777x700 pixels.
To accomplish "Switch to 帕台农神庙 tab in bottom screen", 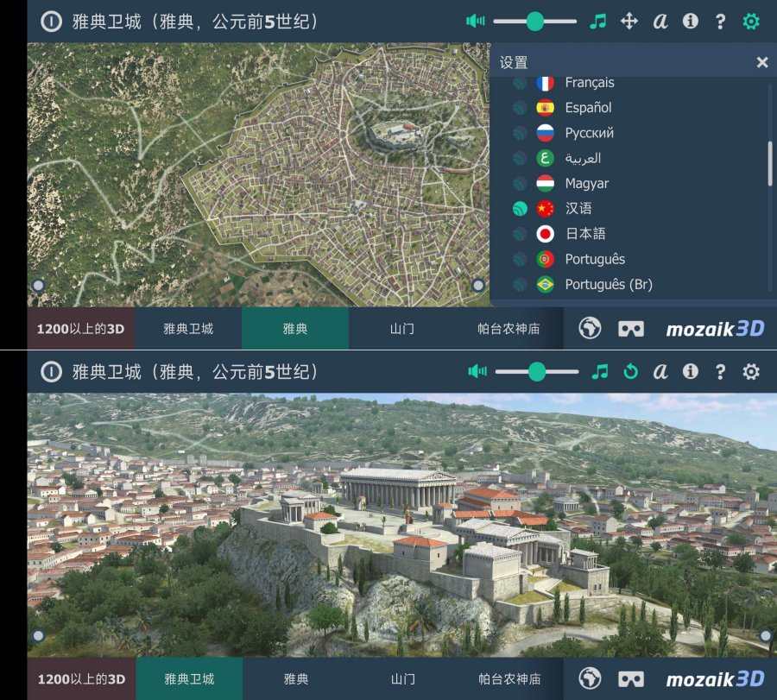I will tap(509, 679).
